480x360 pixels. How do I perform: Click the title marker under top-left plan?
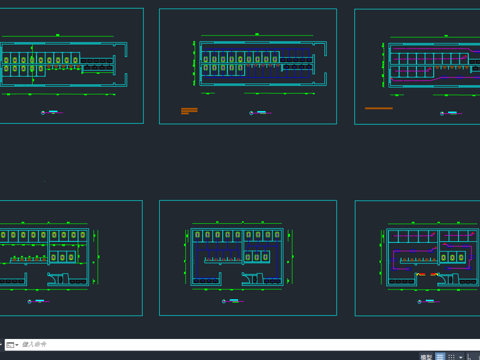pos(52,113)
